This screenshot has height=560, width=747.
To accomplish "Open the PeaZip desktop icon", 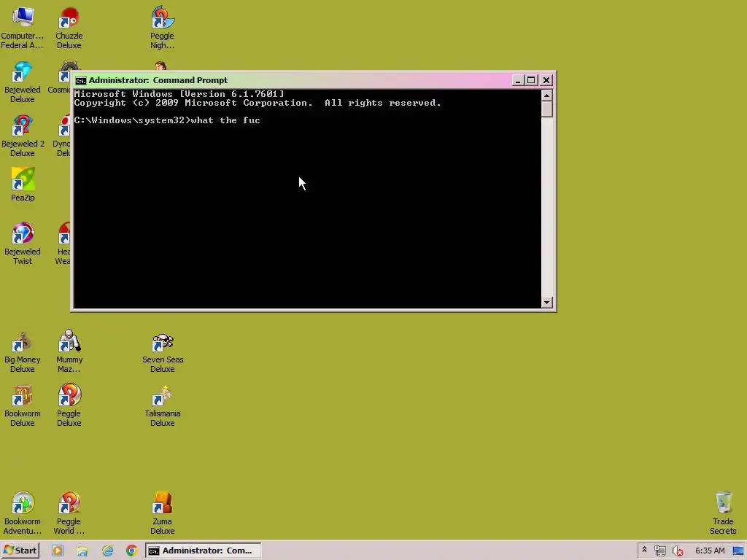I will click(23, 184).
